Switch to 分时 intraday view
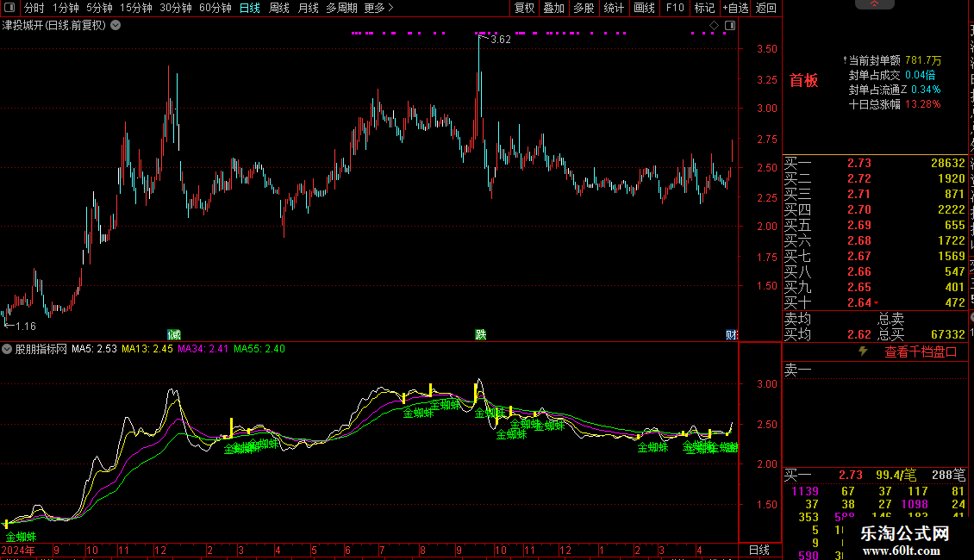 point(34,8)
